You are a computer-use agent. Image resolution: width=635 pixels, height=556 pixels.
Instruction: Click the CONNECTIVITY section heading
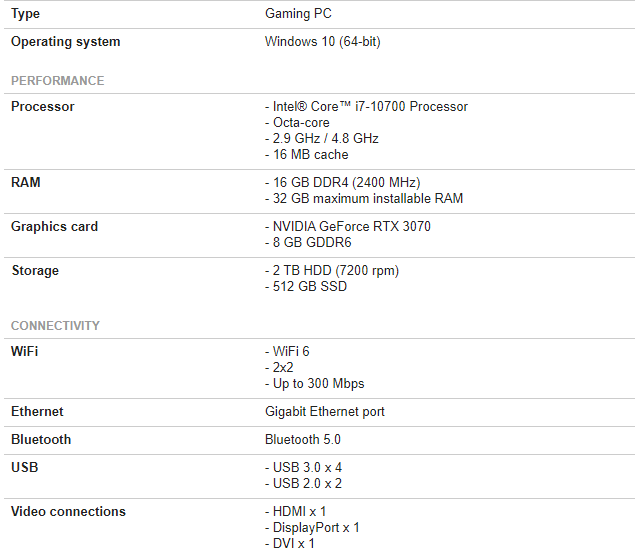pyautogui.click(x=55, y=326)
